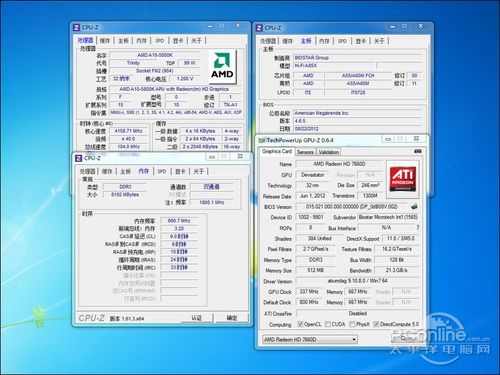Click the GPU-Z title bar app icon

tap(262, 140)
